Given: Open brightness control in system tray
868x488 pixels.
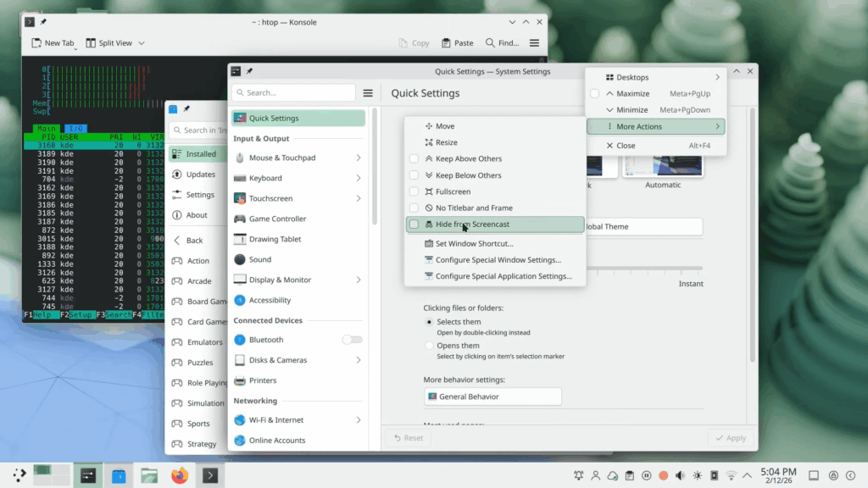Looking at the screenshot, I should click(698, 476).
